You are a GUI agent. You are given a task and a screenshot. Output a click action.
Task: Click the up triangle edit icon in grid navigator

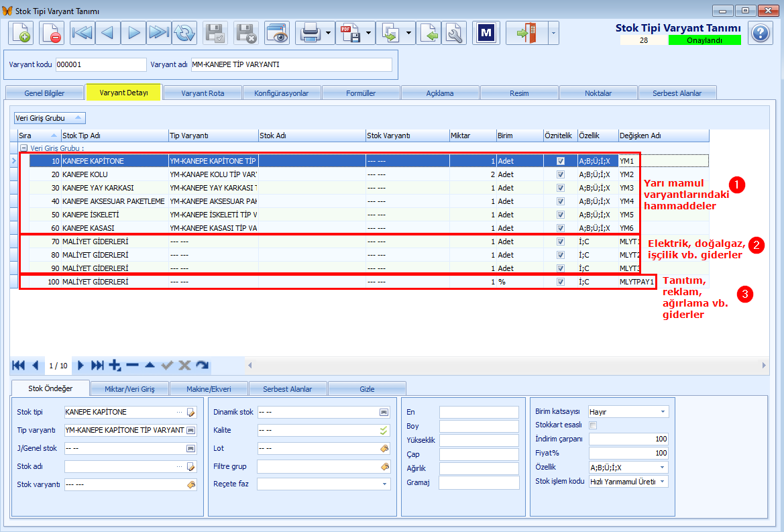pyautogui.click(x=150, y=366)
